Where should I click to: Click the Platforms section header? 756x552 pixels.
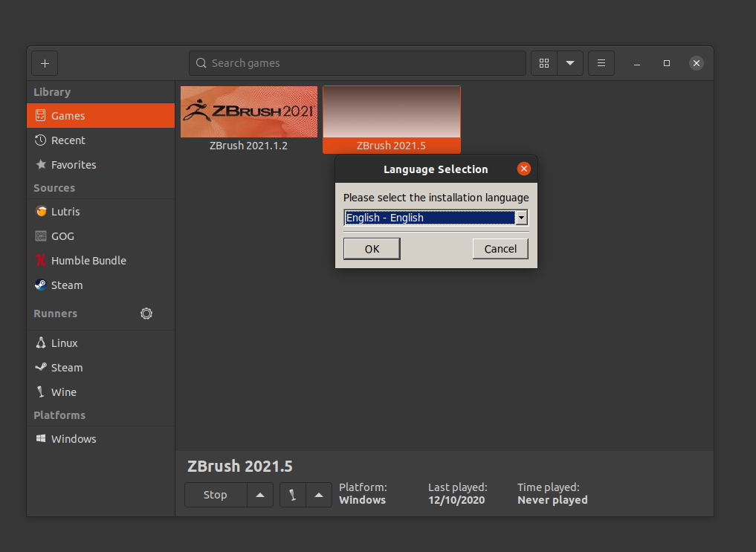(59, 415)
